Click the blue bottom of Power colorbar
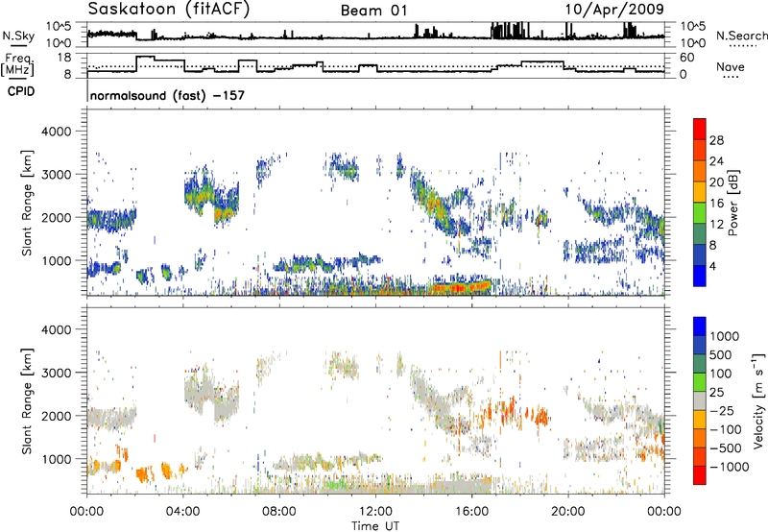Image resolution: width=768 pixels, height=532 pixels. coord(700,276)
